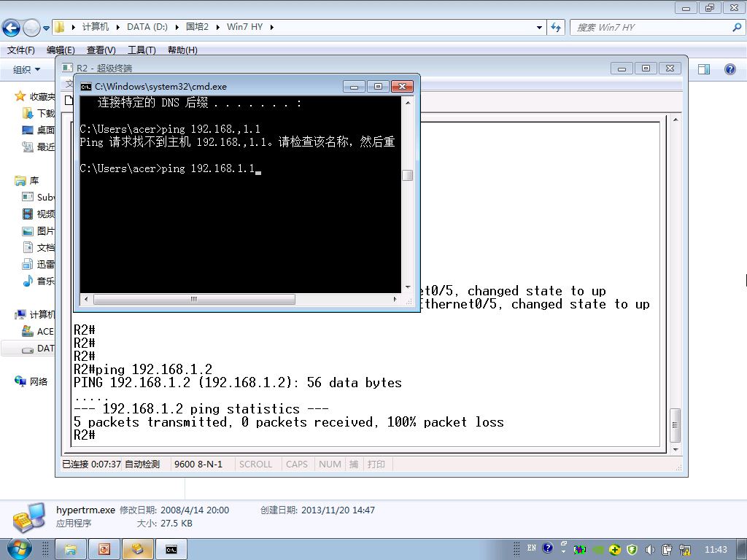The image size is (747, 560).
Task: Open the PowerPoint taskbar icon
Action: pyautogui.click(x=104, y=550)
